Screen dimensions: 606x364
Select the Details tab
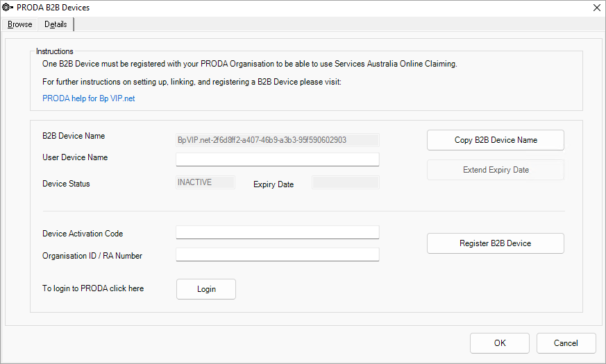56,24
